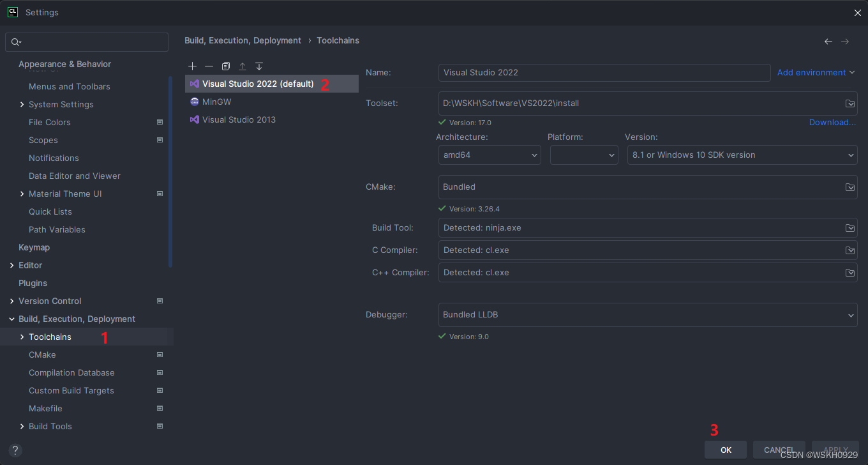Click Build, Execution, Deployment breadcrumb
868x465 pixels.
coord(243,40)
